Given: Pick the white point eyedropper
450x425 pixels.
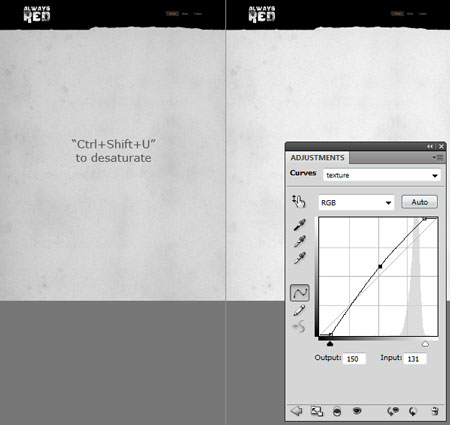Looking at the screenshot, I should (x=299, y=258).
